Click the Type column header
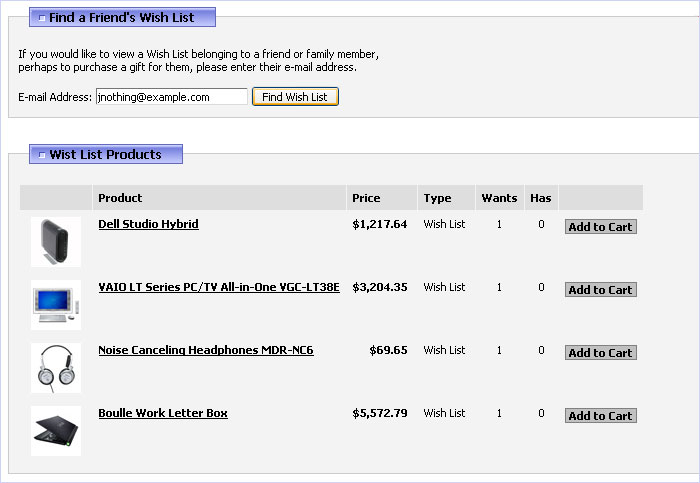The width and height of the screenshot is (700, 483). point(447,198)
